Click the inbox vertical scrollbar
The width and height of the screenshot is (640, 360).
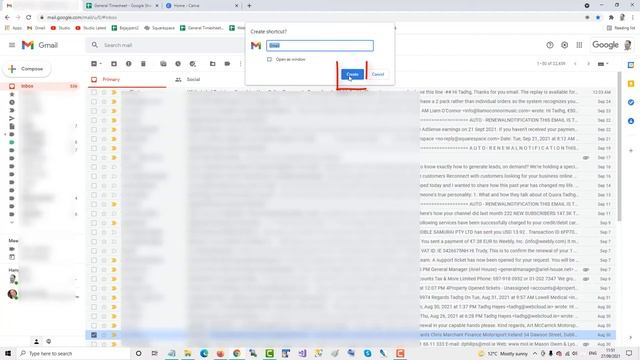click(x=619, y=147)
